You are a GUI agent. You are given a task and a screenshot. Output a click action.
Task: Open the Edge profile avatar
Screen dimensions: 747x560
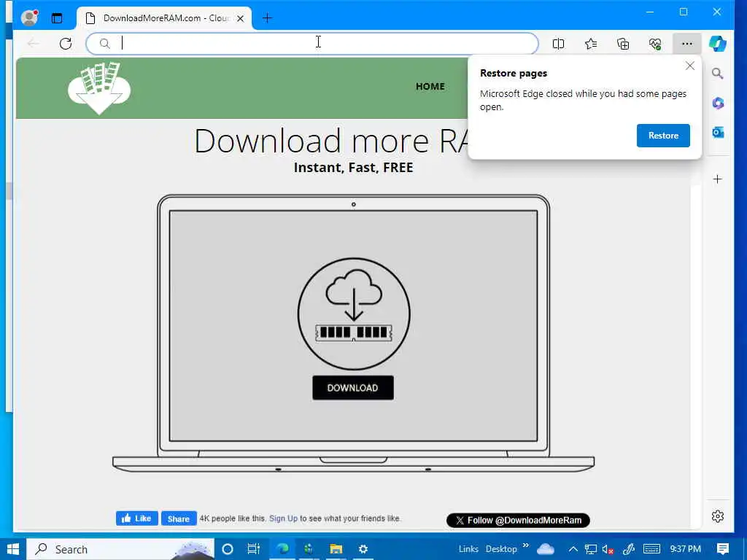pyautogui.click(x=29, y=18)
